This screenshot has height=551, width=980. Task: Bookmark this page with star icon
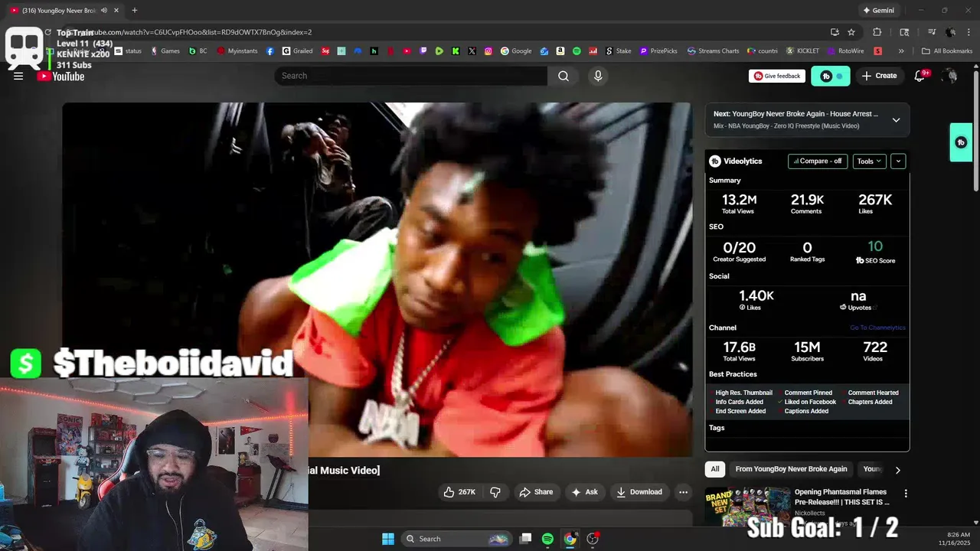tap(851, 32)
